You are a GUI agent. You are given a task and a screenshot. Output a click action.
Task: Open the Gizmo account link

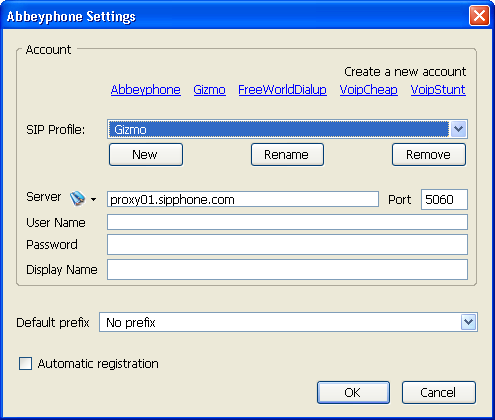pyautogui.click(x=209, y=90)
